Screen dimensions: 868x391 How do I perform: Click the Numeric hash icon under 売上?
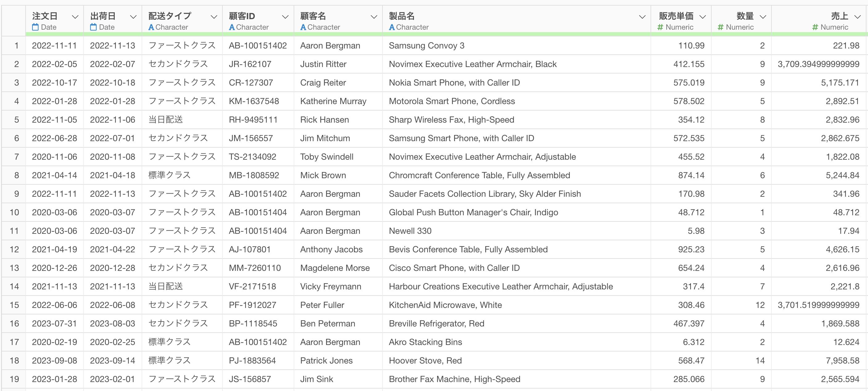coord(816,27)
